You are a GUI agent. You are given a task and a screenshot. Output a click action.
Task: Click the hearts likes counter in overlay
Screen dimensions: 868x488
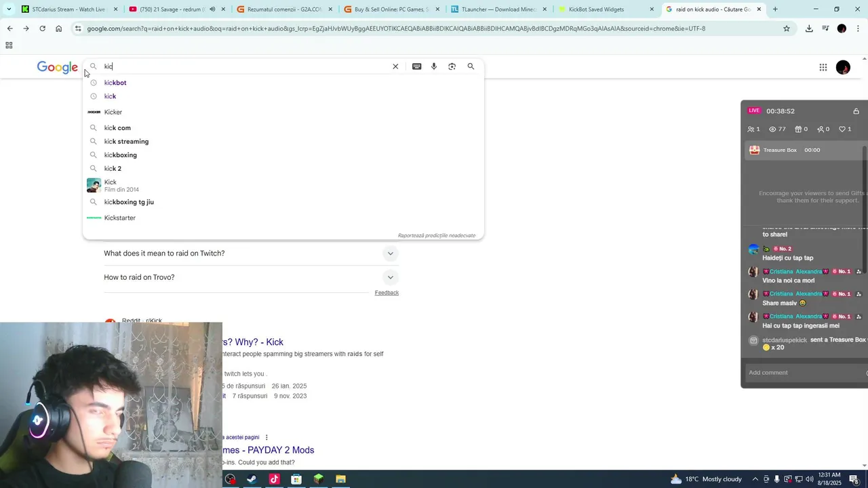click(845, 129)
